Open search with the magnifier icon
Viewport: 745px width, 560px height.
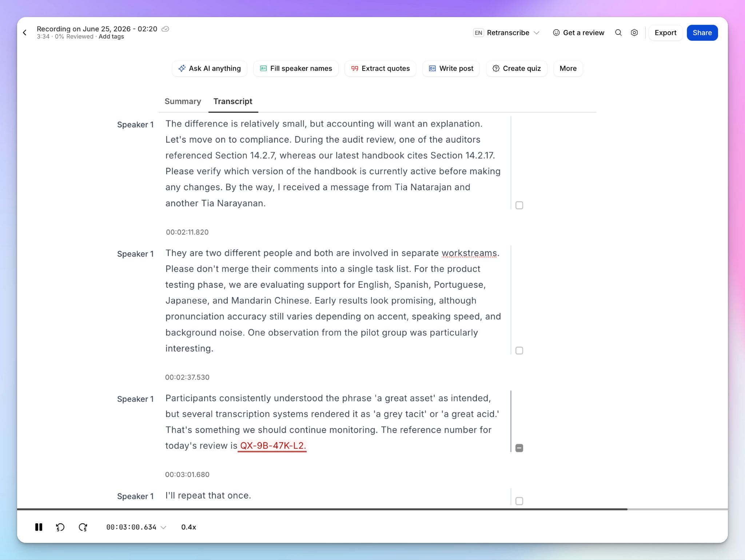[618, 33]
